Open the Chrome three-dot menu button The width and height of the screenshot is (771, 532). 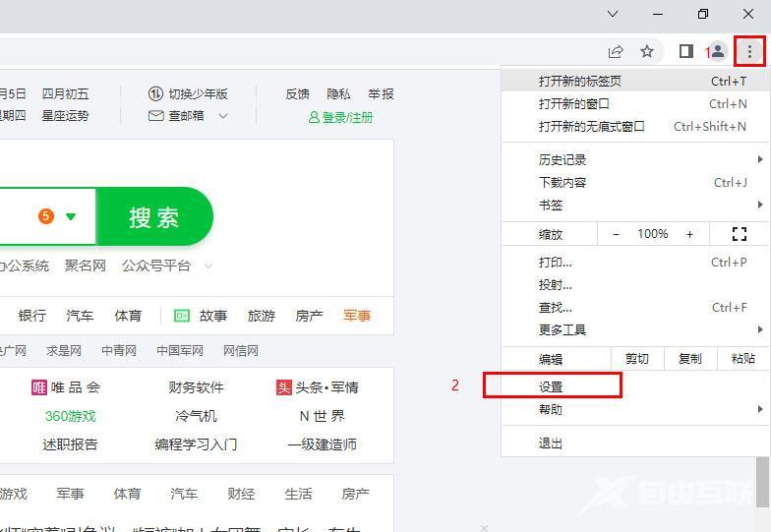coord(749,51)
